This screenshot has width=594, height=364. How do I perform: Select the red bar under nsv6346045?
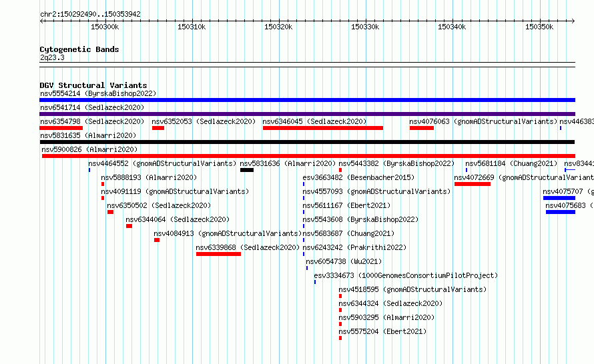323,128
